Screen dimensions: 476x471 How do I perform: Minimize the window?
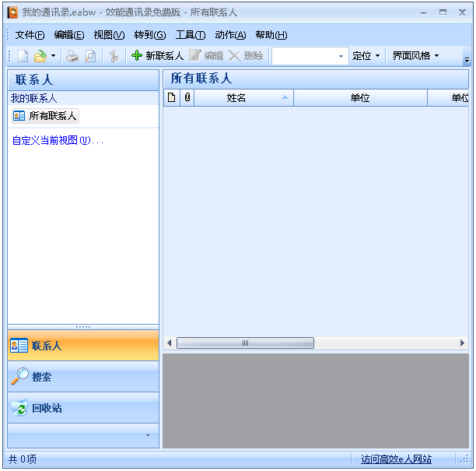[x=423, y=12]
